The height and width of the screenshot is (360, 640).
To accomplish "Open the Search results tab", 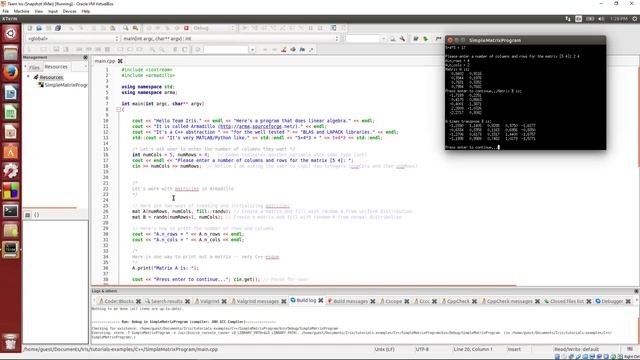I will [x=166, y=301].
